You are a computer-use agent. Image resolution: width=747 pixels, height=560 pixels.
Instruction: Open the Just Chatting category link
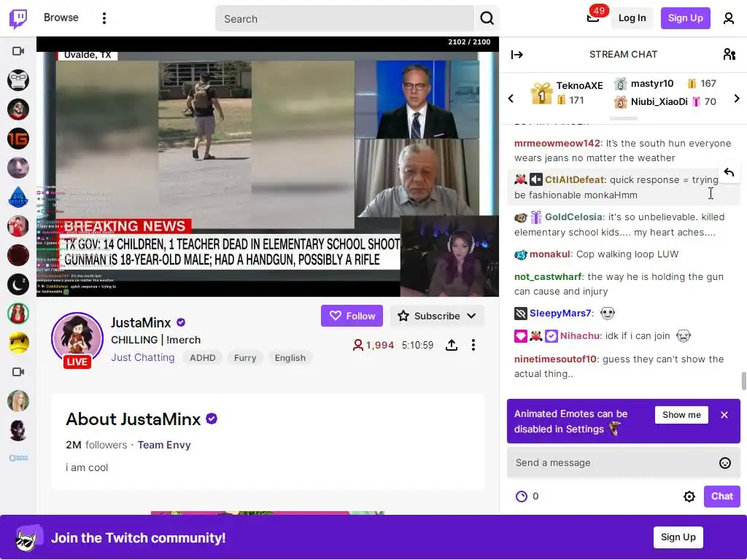coord(143,357)
